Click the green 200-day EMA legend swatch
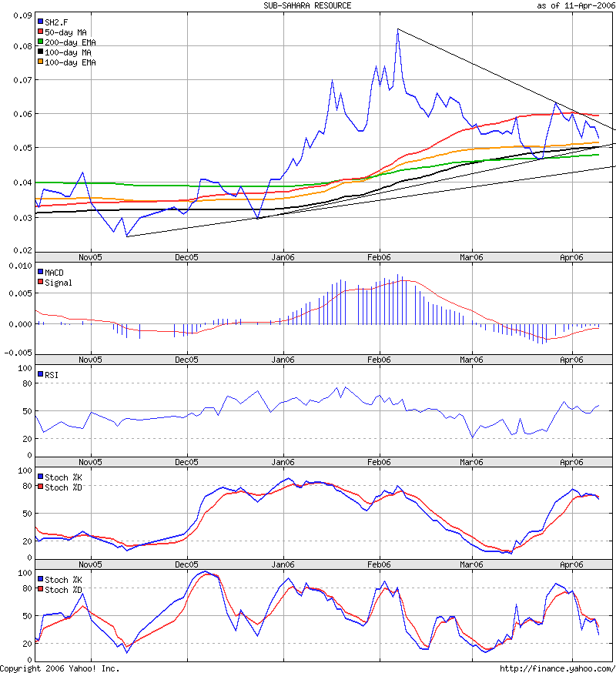Viewport: 616px width, 673px height. point(41,42)
